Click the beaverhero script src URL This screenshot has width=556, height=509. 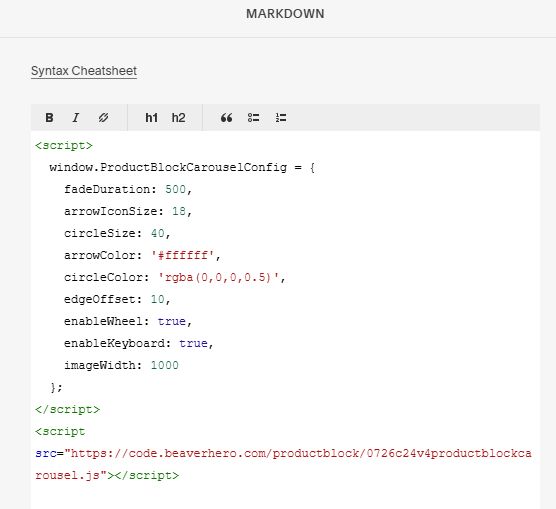pos(283,464)
